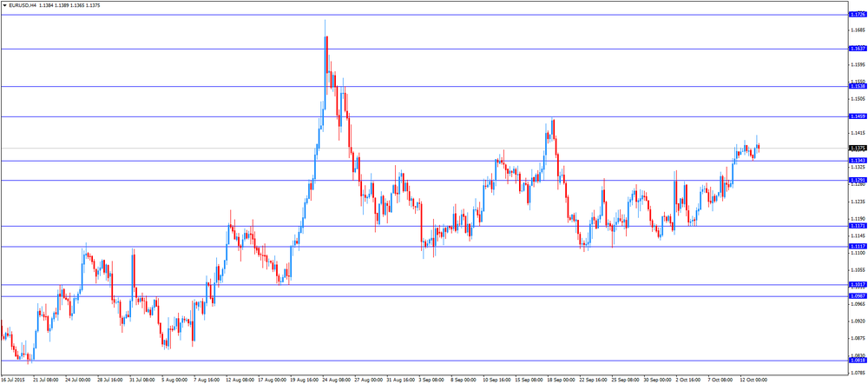Click the 17 Aug 00:00 time label

tap(271, 381)
